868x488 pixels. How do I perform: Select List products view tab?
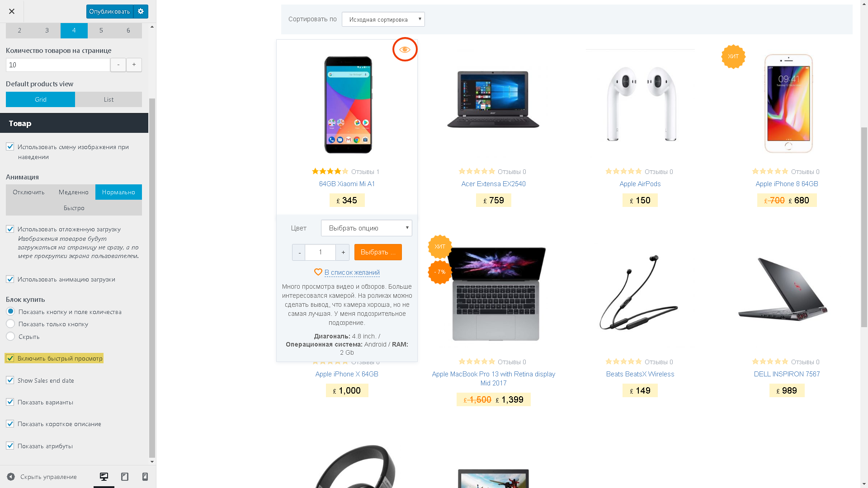[108, 99]
